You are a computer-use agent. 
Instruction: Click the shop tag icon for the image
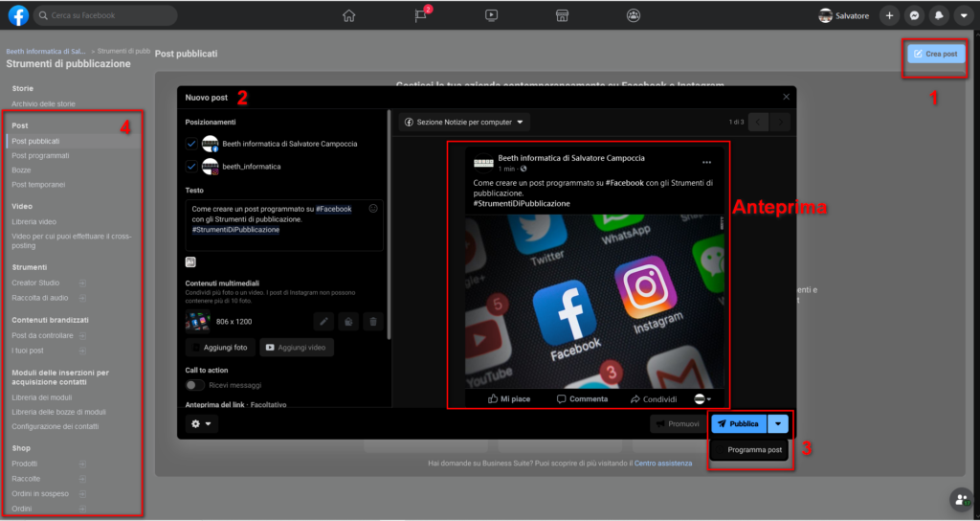[x=348, y=322]
